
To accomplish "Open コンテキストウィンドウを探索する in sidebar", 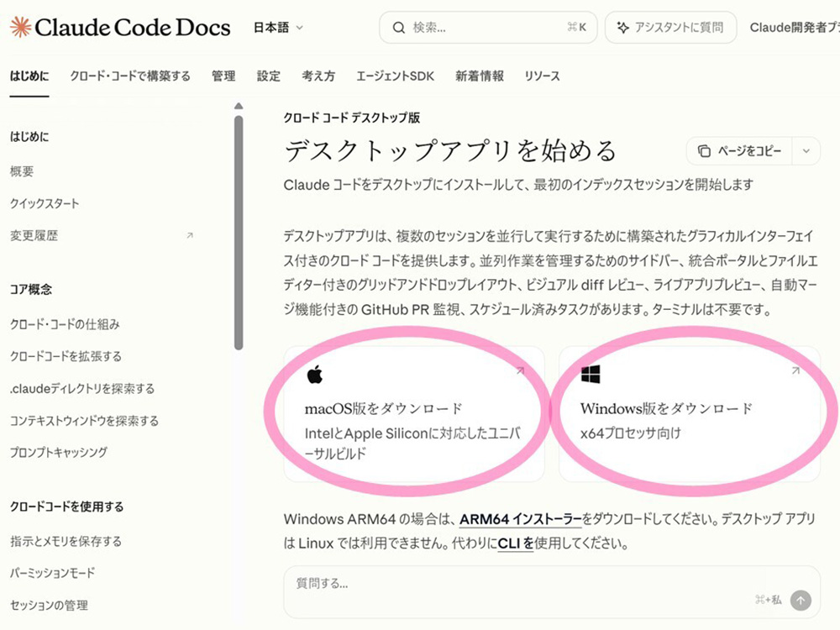I will (x=84, y=421).
